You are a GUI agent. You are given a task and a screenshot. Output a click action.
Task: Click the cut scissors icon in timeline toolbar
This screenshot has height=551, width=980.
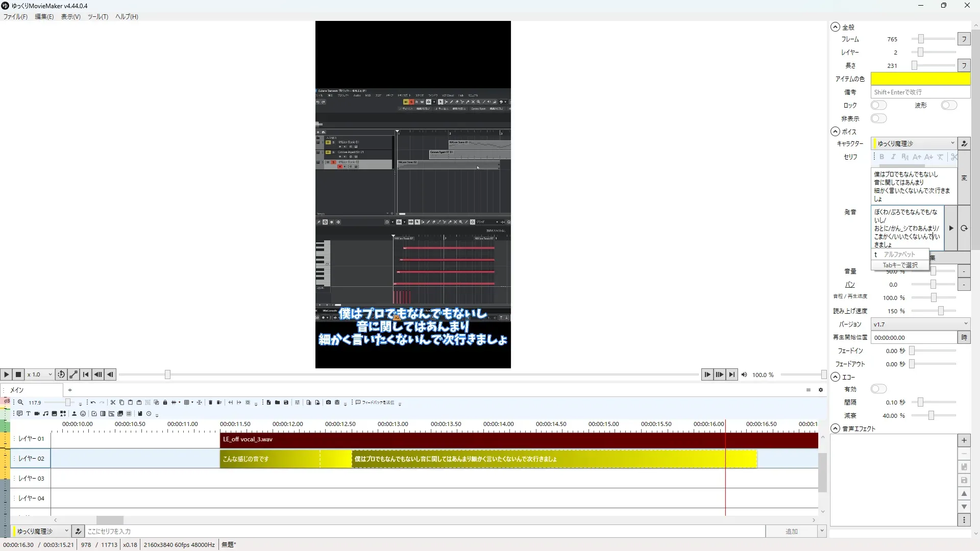pos(113,403)
